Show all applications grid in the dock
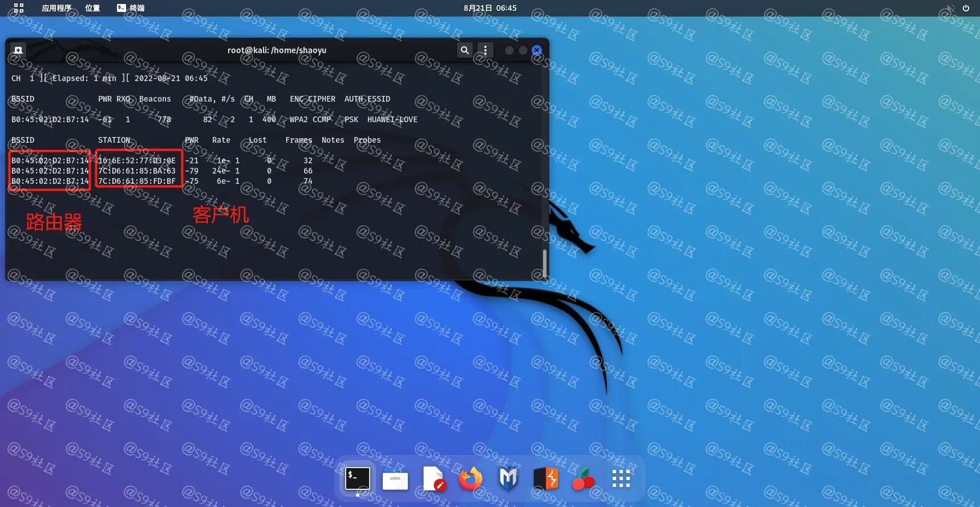This screenshot has width=980, height=507. 621,478
